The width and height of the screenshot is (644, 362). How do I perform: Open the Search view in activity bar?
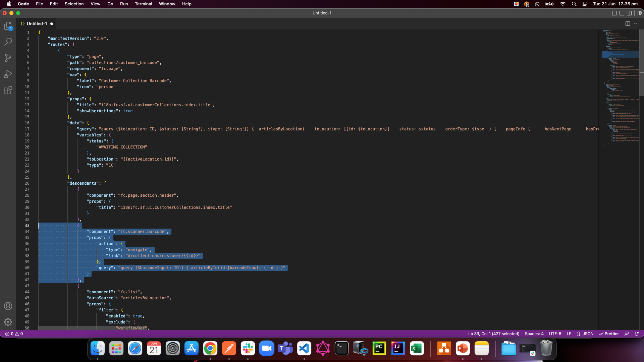[x=8, y=42]
